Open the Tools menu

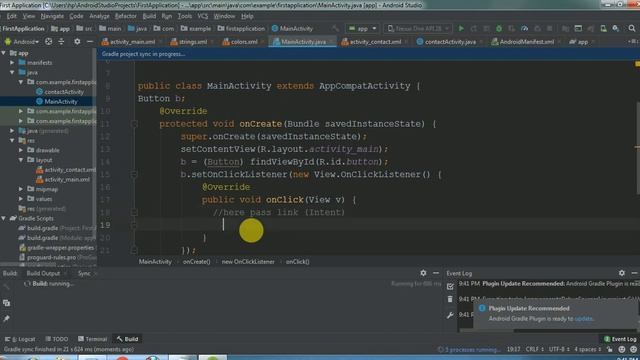(184, 16)
